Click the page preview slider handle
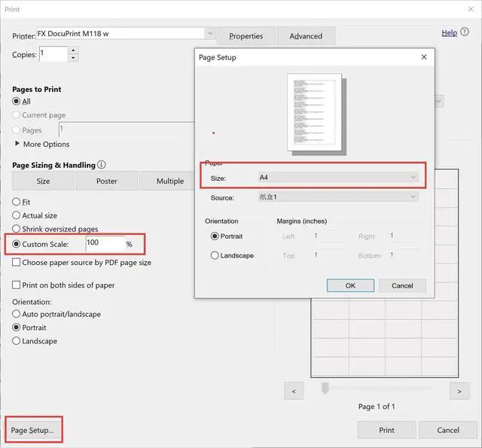This screenshot has width=482, height=448. pyautogui.click(x=325, y=388)
